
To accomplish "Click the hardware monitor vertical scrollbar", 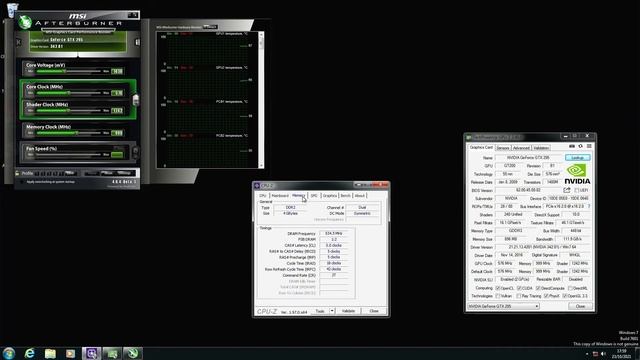I will click(x=261, y=100).
